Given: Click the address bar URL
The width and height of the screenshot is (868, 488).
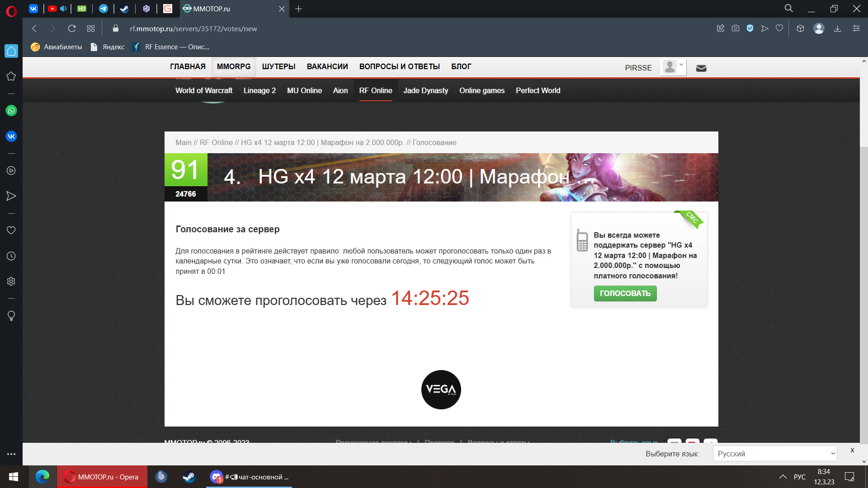Looking at the screenshot, I should 193,28.
